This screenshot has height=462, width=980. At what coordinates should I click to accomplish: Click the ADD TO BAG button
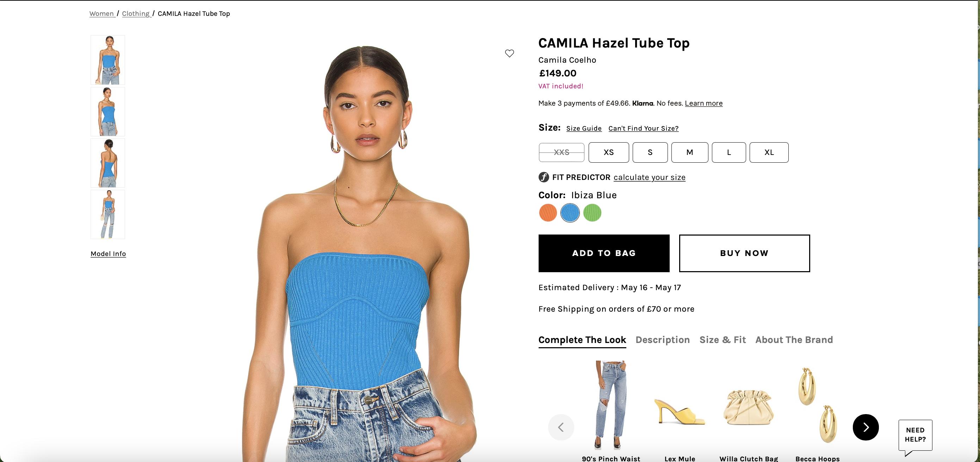tap(604, 253)
